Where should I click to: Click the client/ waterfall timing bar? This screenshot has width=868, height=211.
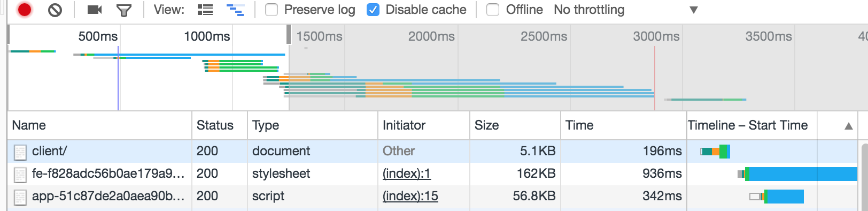click(715, 152)
